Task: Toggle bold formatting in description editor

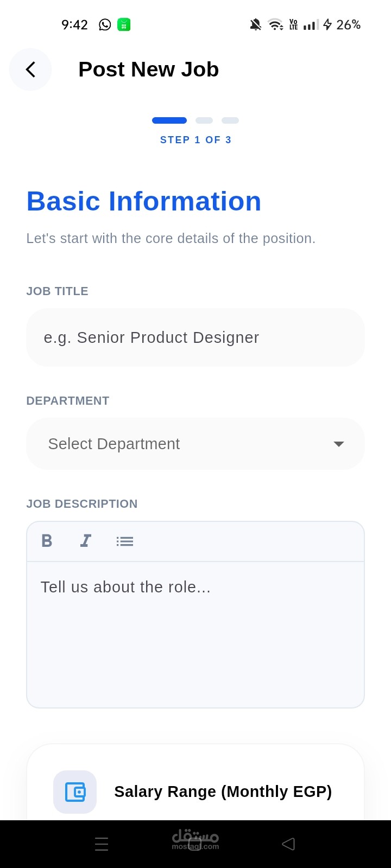Action: pos(47,540)
